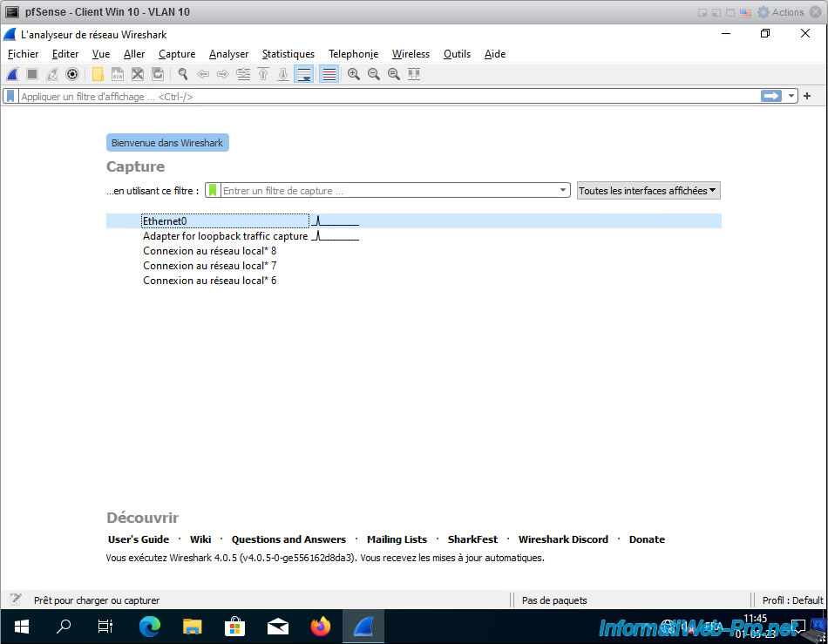Launch Microsoft Edge from the taskbar
828x644 pixels.
(149, 627)
